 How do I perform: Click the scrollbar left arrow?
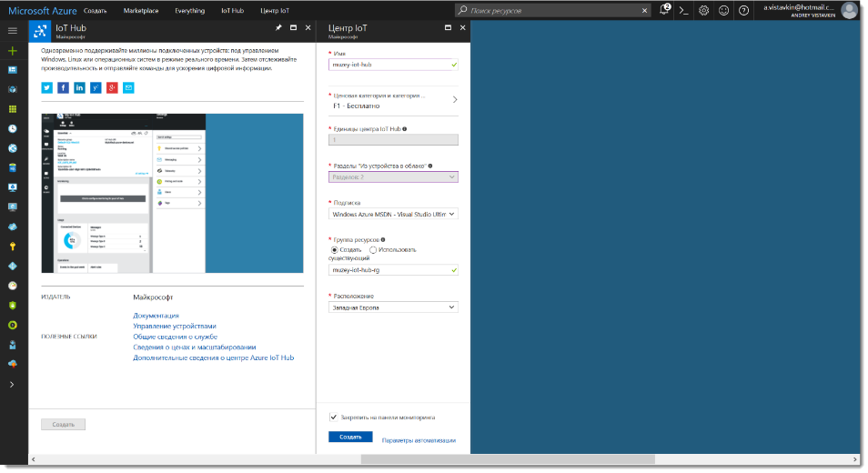[34, 459]
